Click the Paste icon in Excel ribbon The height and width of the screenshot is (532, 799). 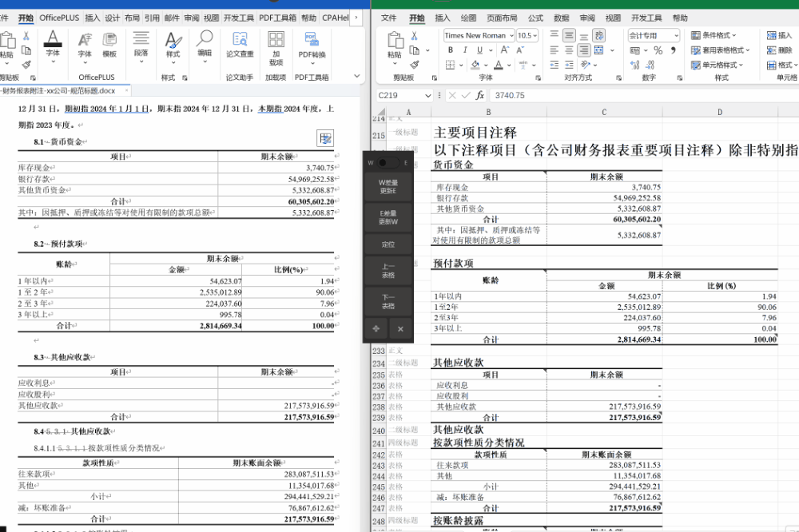(395, 40)
